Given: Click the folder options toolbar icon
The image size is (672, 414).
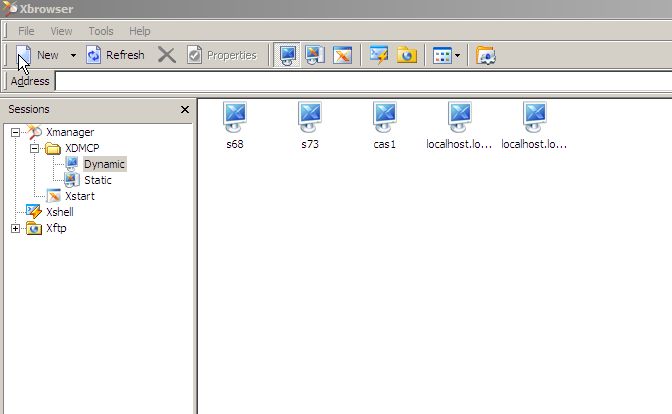Looking at the screenshot, I should point(486,55).
